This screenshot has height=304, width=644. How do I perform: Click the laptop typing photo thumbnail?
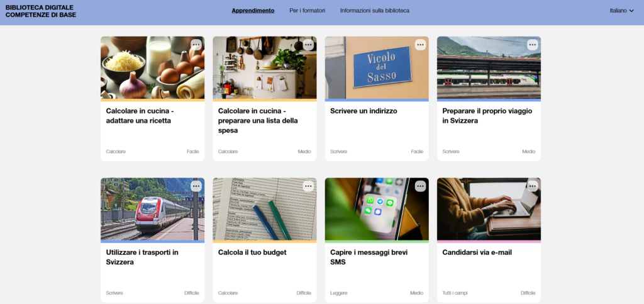pos(489,209)
